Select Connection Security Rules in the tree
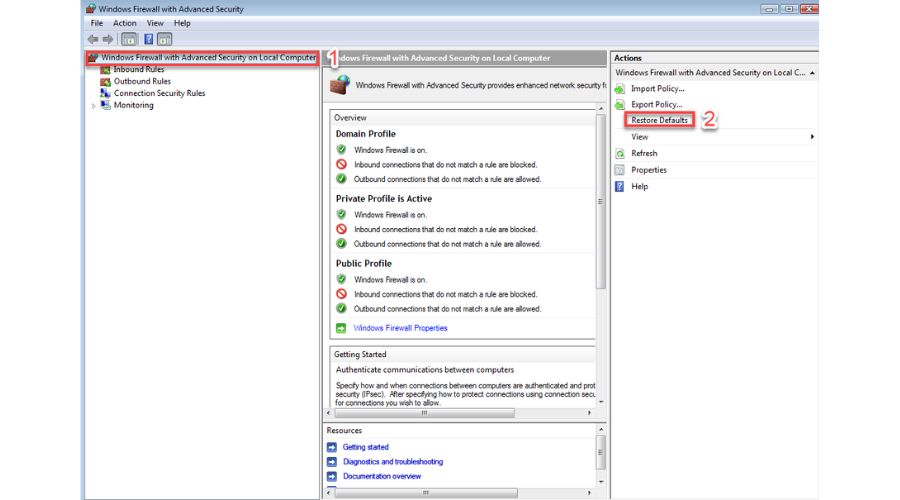The image size is (900, 500). coord(160,93)
